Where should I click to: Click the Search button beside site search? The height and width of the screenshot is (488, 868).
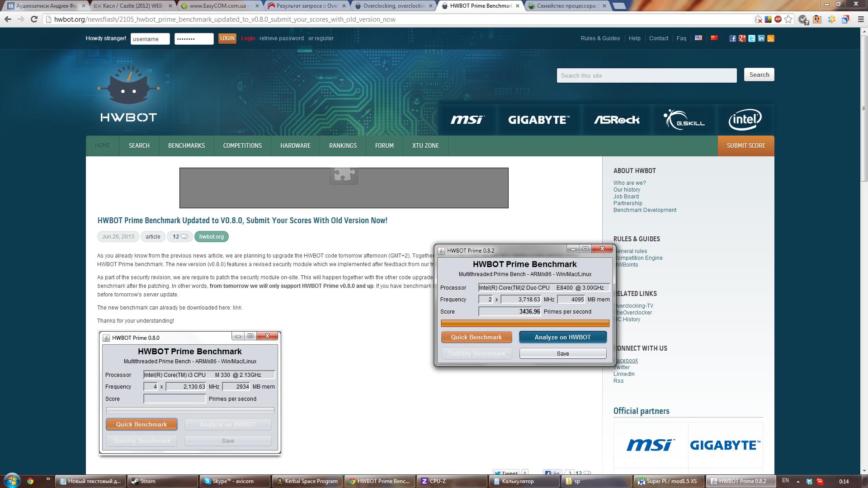coord(759,75)
